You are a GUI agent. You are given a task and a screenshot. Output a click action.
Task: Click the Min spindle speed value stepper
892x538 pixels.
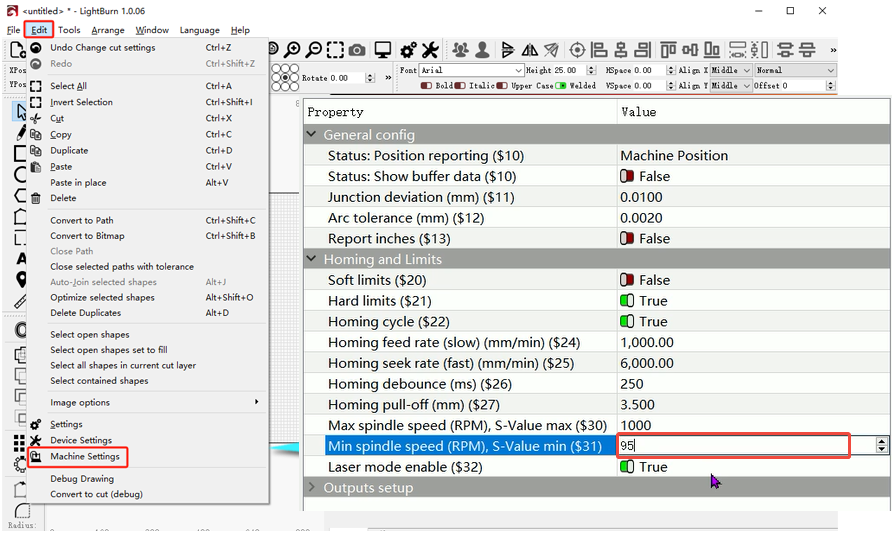pyautogui.click(x=881, y=446)
